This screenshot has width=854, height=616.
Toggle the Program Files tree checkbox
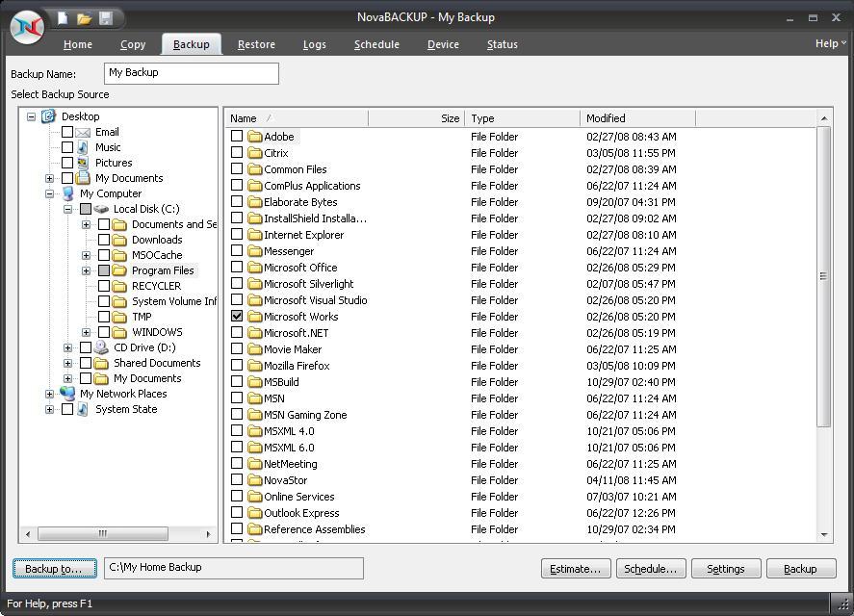click(104, 270)
